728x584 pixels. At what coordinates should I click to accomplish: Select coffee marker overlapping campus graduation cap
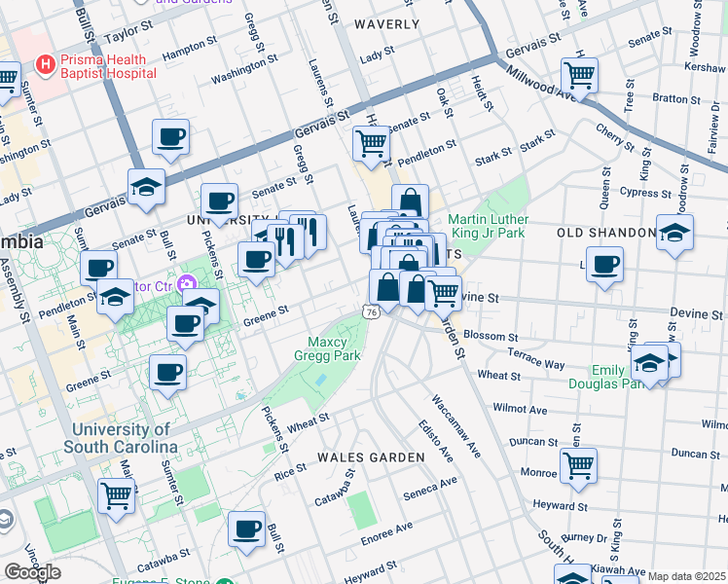185,328
